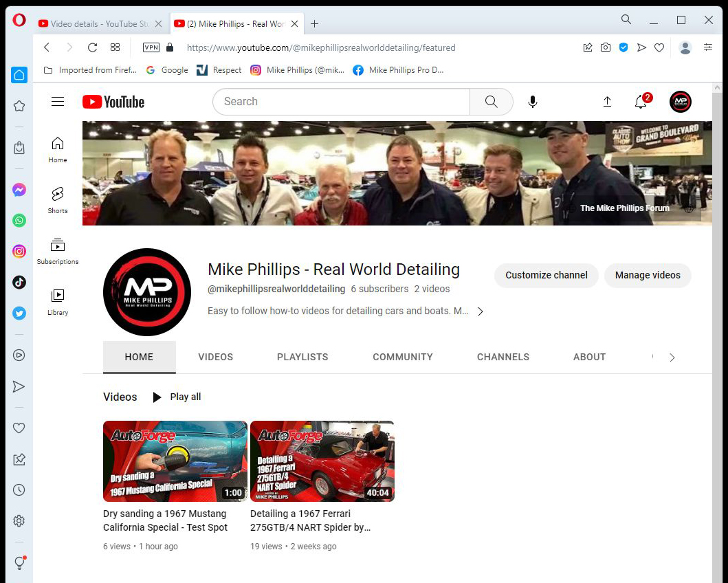Open Subscriptions in YouTube mini guide
Image resolution: width=728 pixels, height=583 pixels.
coord(58,251)
